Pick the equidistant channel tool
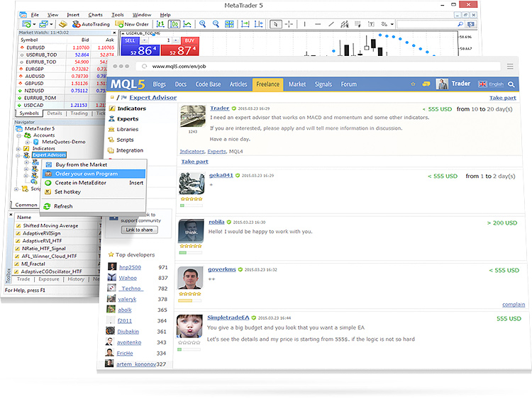This screenshot has height=399, width=532. [x=344, y=24]
